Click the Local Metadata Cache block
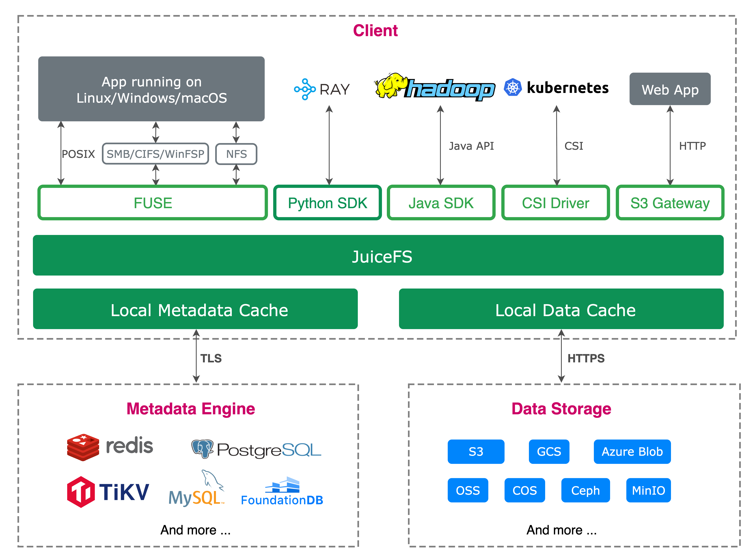Image resolution: width=755 pixels, height=560 pixels. (x=195, y=309)
